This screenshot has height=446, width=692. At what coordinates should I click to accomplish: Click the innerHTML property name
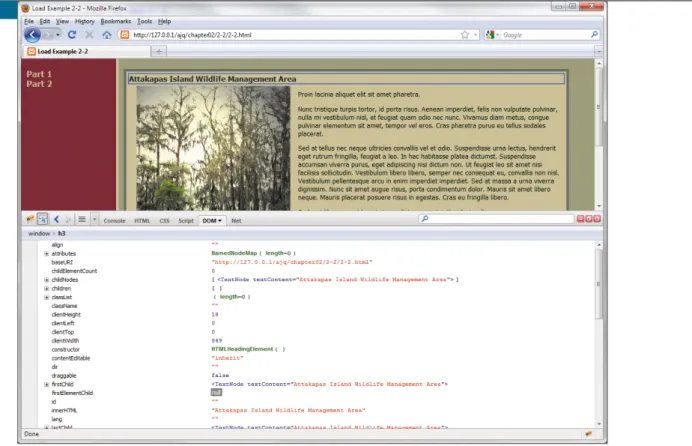(x=64, y=410)
